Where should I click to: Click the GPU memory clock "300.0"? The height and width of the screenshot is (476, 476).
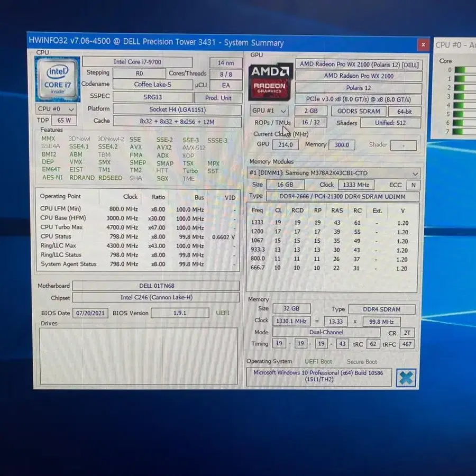(x=342, y=145)
